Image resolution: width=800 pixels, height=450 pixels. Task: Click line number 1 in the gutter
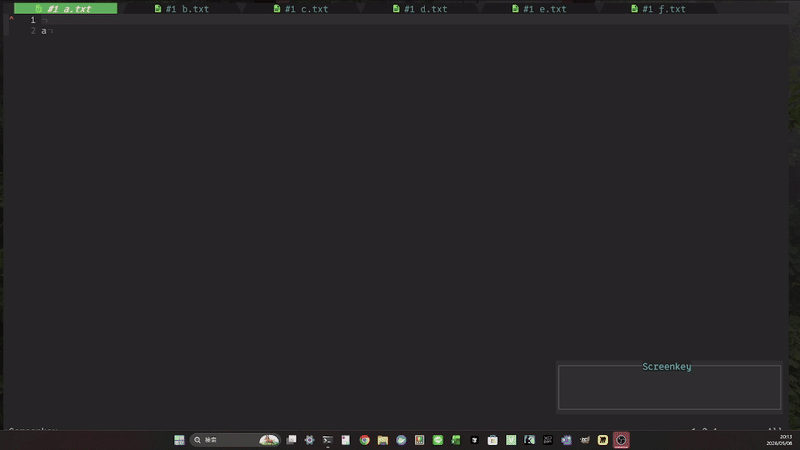[33, 20]
